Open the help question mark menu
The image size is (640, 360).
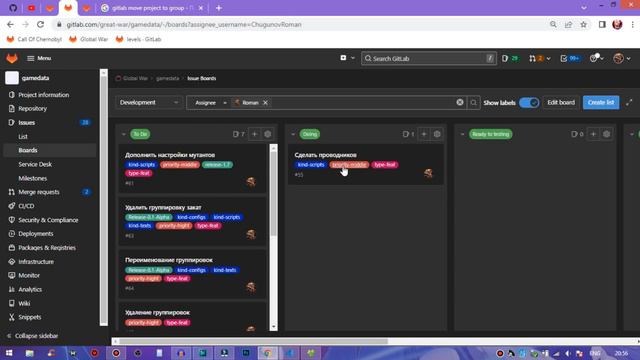(596, 58)
